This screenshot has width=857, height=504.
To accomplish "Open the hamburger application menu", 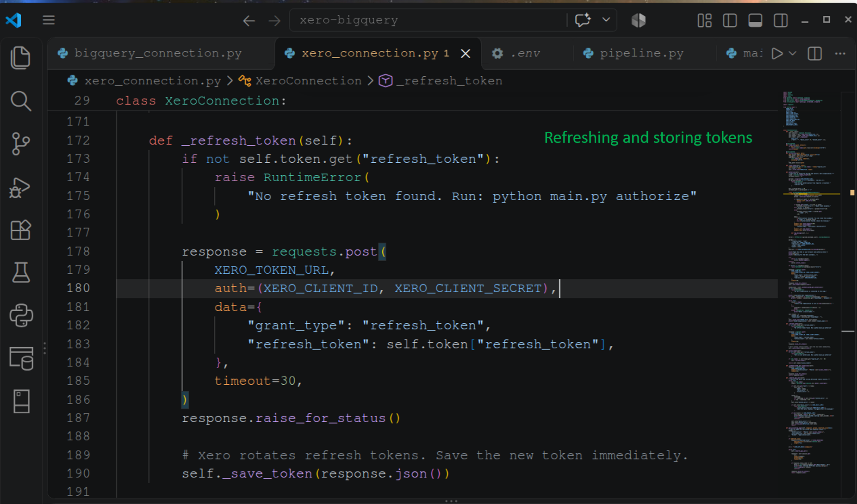I will (49, 20).
